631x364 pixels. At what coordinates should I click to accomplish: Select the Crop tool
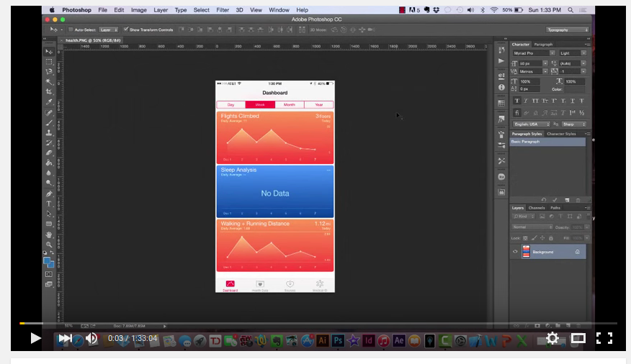(x=49, y=92)
